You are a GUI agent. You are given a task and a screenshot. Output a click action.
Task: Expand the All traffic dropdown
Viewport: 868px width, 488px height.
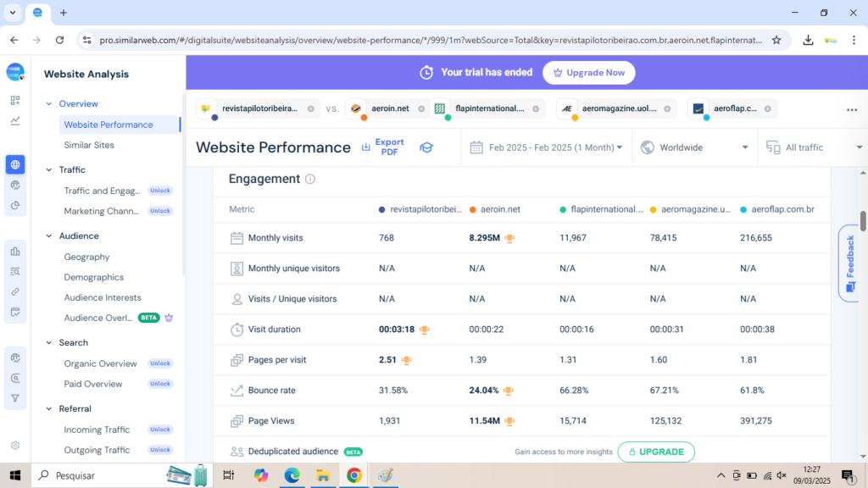coord(814,147)
